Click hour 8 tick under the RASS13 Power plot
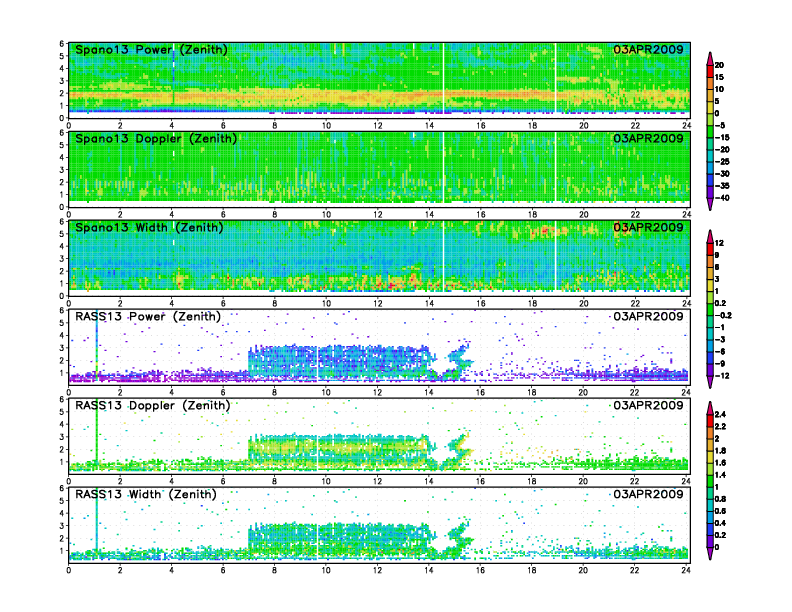Image resolution: width=792 pixels, height=612 pixels. click(274, 392)
